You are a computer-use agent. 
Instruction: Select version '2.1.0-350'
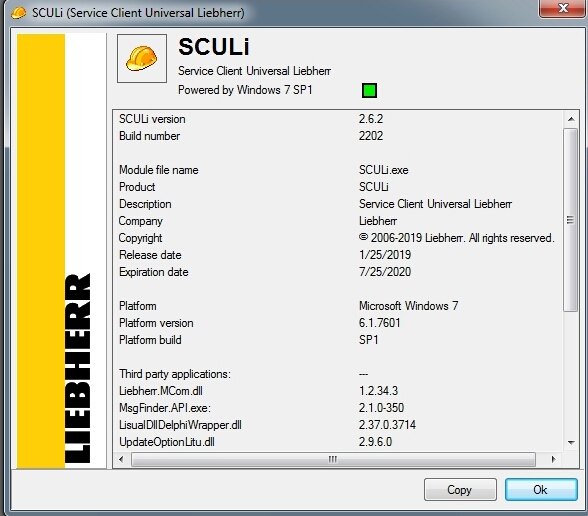point(381,408)
